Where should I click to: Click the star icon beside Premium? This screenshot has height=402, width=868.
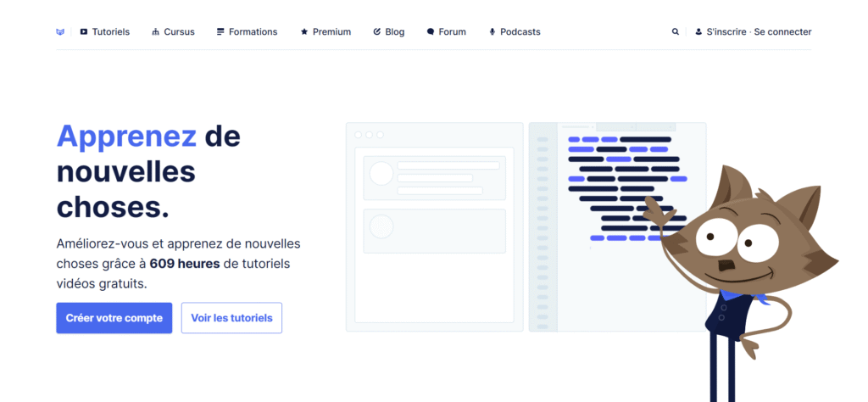tap(304, 32)
